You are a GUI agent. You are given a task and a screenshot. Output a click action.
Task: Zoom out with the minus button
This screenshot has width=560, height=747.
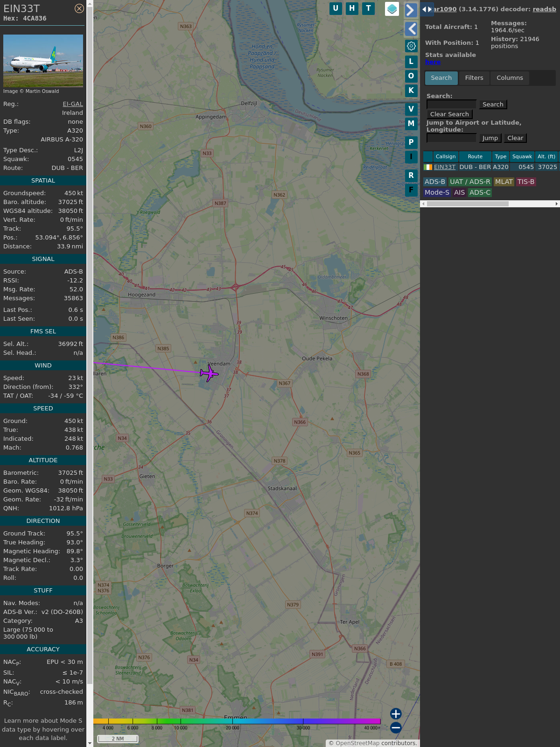point(396,727)
